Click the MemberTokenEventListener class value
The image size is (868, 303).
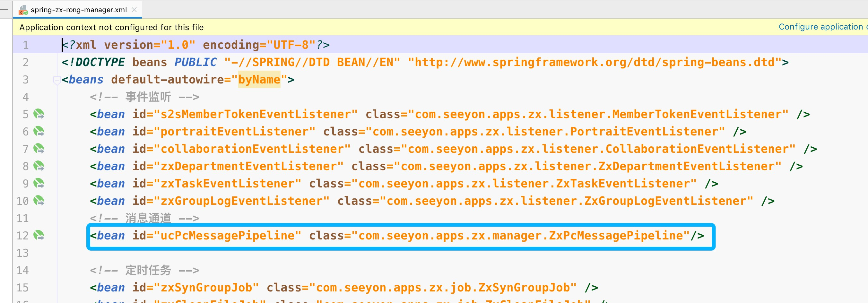tap(598, 114)
